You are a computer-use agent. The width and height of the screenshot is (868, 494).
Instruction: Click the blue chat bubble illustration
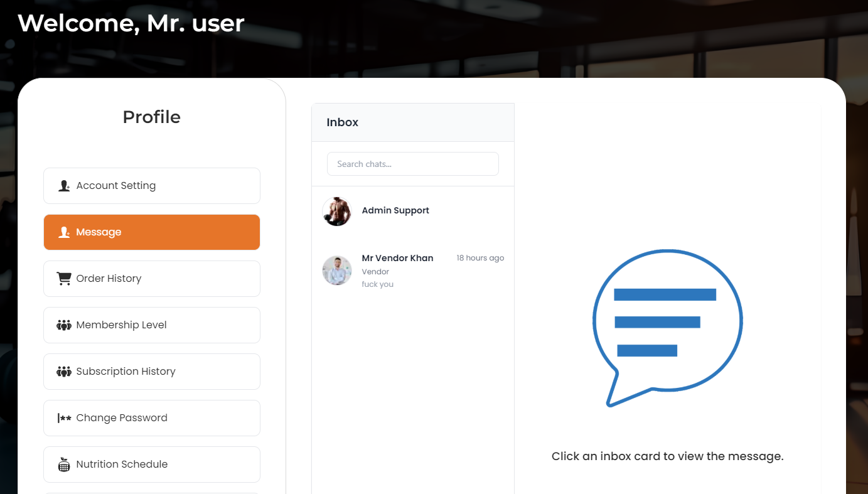[x=667, y=327]
